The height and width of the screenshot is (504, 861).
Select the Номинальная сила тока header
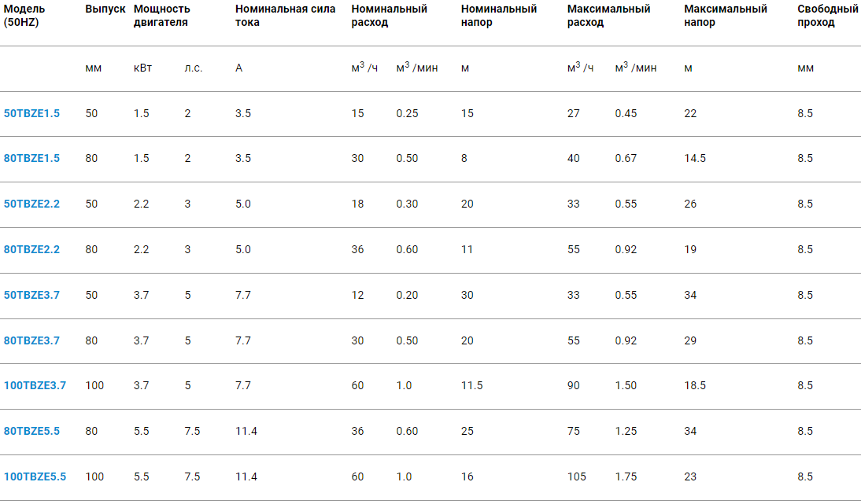285,16
